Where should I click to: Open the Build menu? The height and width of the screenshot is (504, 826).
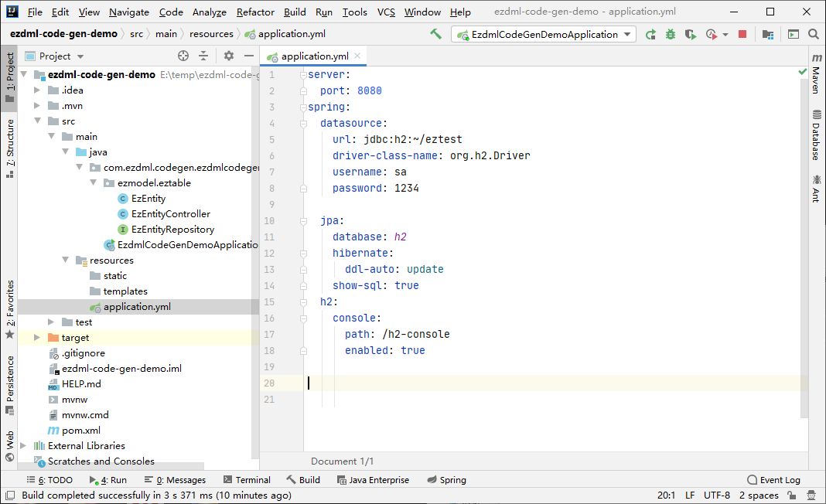(x=295, y=12)
